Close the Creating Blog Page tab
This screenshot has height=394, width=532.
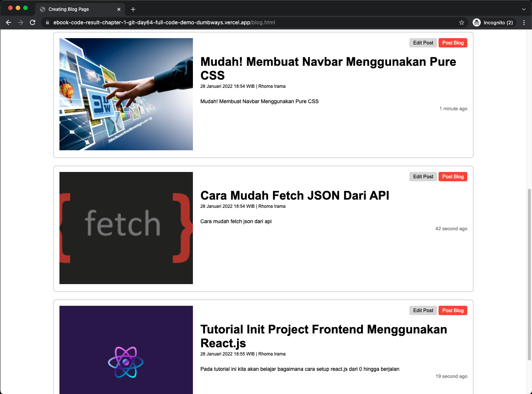[119, 9]
